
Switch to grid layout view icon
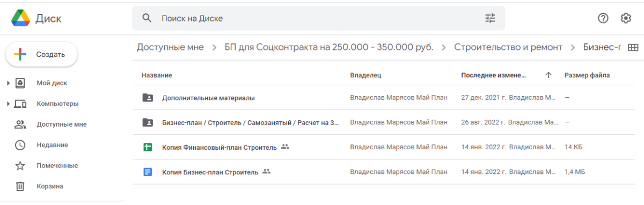coord(633,47)
